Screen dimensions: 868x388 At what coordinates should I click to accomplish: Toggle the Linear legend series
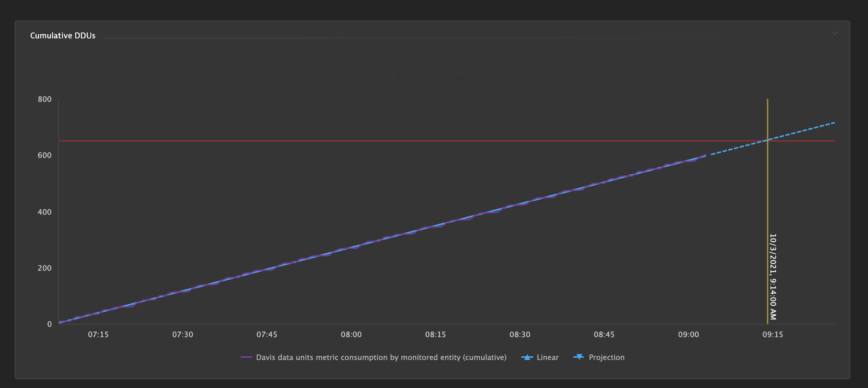point(540,357)
